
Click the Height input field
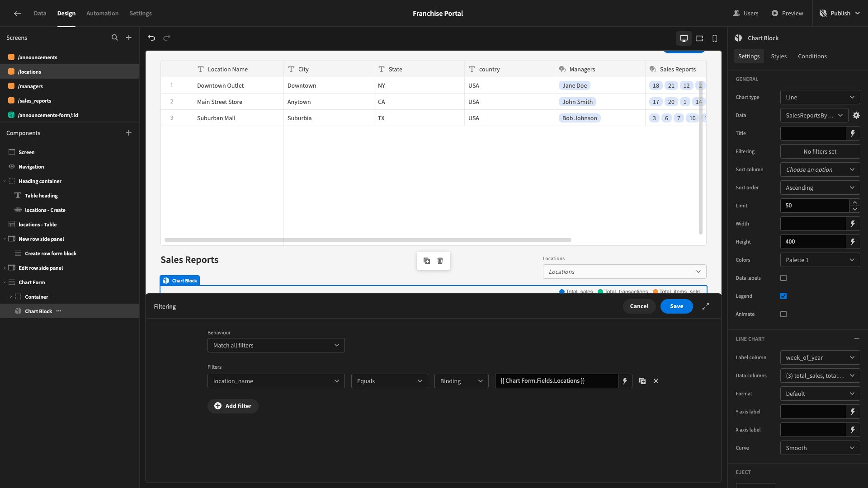(813, 242)
